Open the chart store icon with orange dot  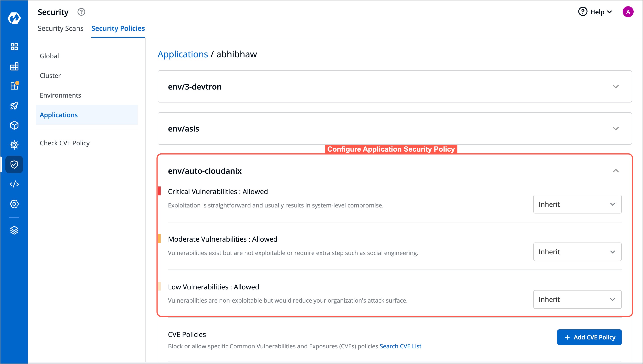pyautogui.click(x=14, y=86)
